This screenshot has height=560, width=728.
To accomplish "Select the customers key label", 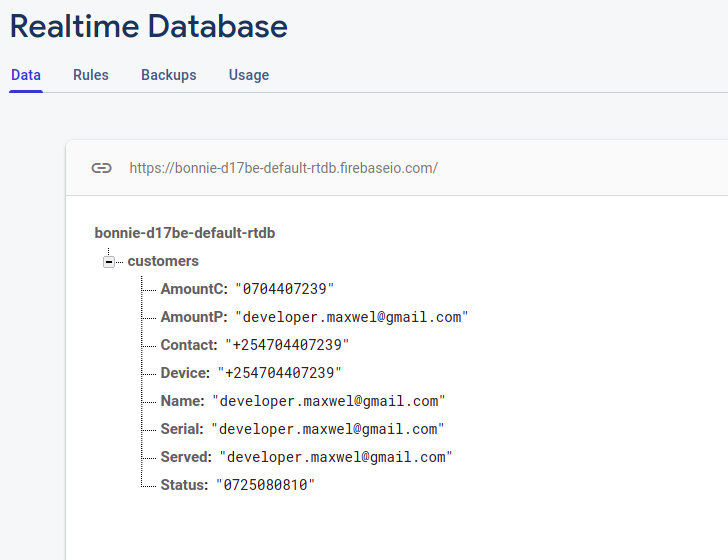I will point(163,261).
